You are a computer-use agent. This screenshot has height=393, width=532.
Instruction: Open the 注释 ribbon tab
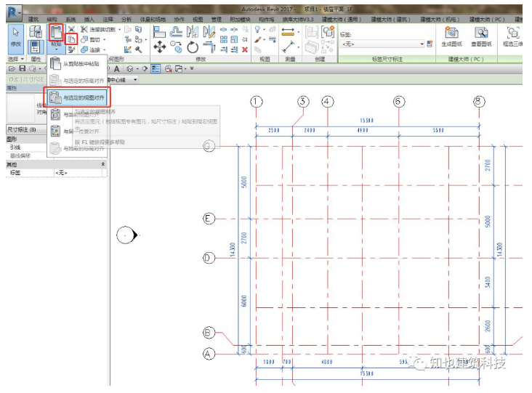click(108, 20)
